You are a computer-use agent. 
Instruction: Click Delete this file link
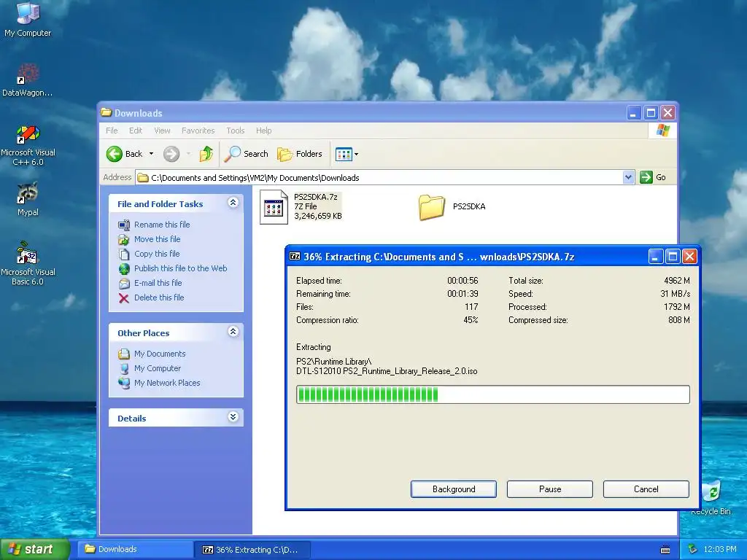[159, 297]
